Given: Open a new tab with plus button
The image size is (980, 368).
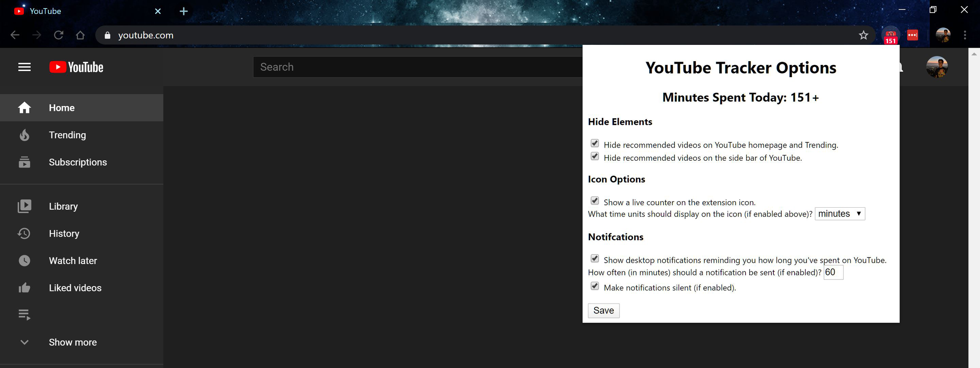Looking at the screenshot, I should 184,11.
